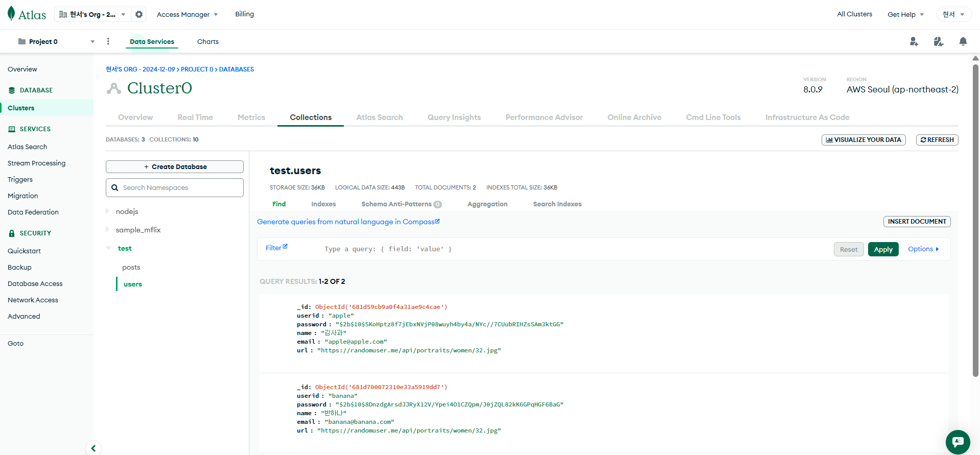Viewport: 980px width, 455px height.
Task: Click All Clusters link
Action: tap(854, 14)
